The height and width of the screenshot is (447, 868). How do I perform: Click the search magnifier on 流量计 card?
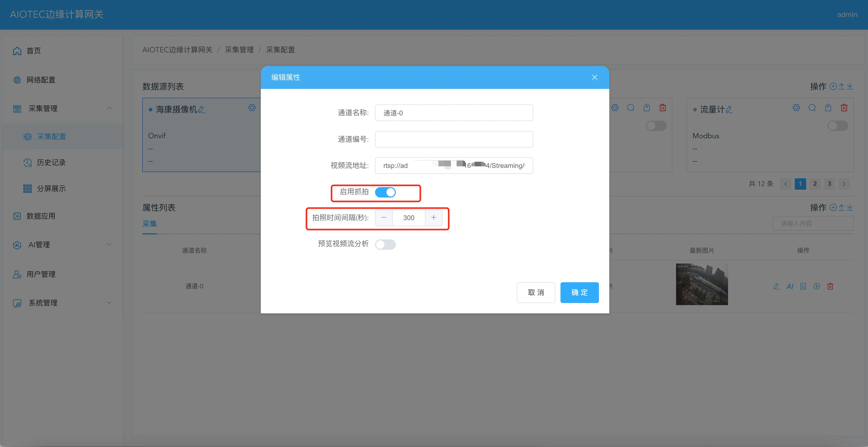point(812,108)
